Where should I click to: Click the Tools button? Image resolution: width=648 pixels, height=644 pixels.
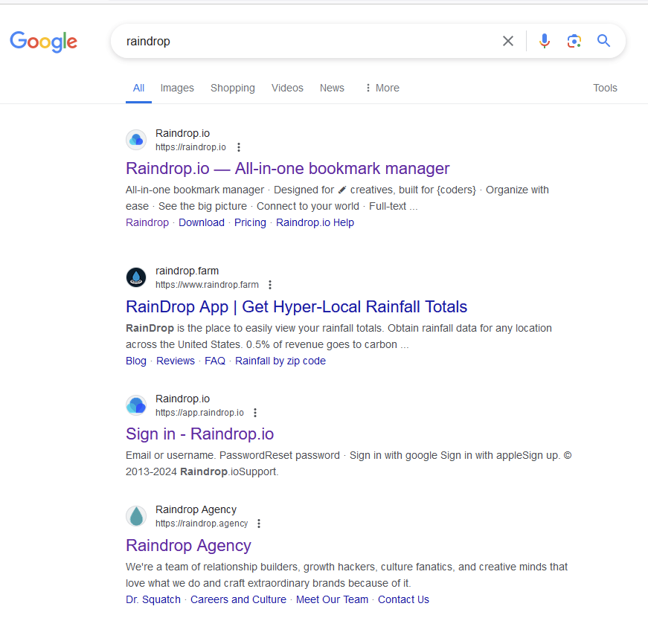[x=605, y=88]
